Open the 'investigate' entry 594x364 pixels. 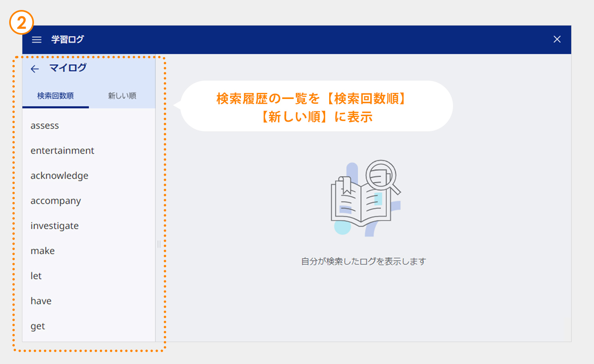tap(55, 226)
